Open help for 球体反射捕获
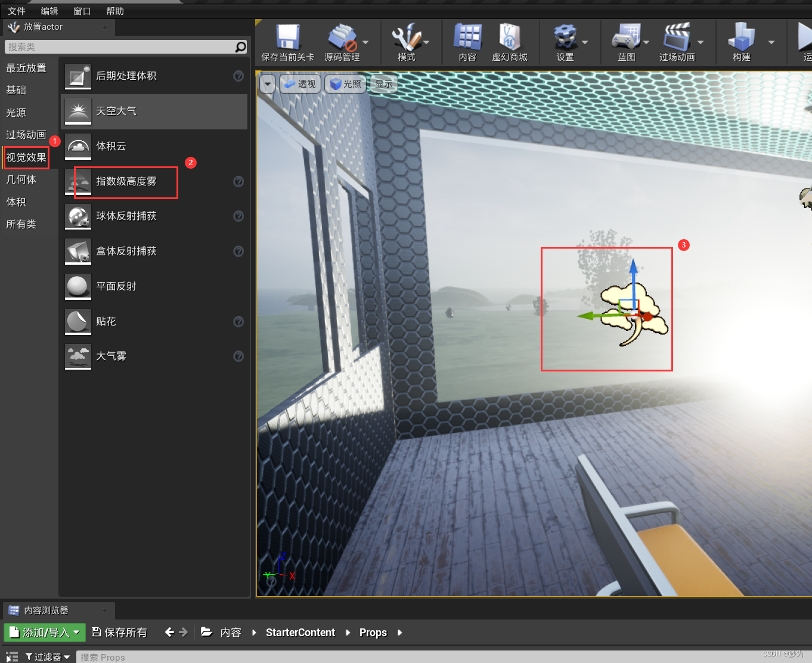Image resolution: width=812 pixels, height=663 pixels. coord(238,216)
